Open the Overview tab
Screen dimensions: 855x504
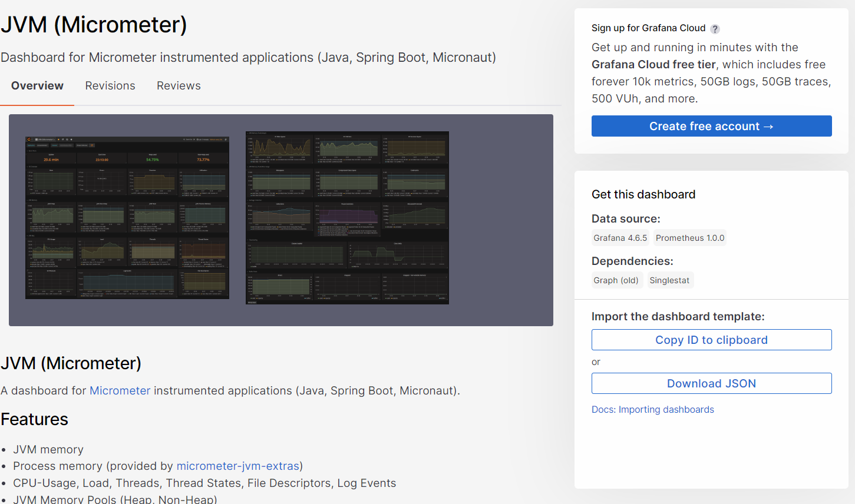(x=37, y=86)
